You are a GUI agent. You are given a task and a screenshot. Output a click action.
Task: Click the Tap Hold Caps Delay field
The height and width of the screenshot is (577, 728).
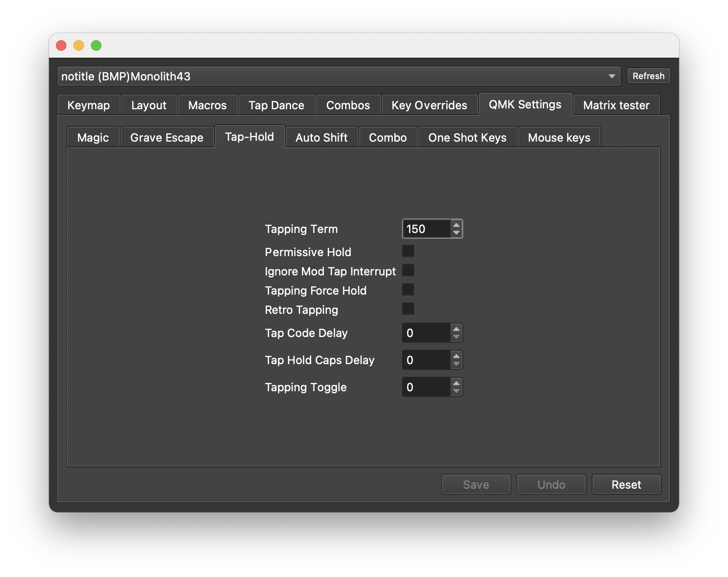[x=426, y=360]
